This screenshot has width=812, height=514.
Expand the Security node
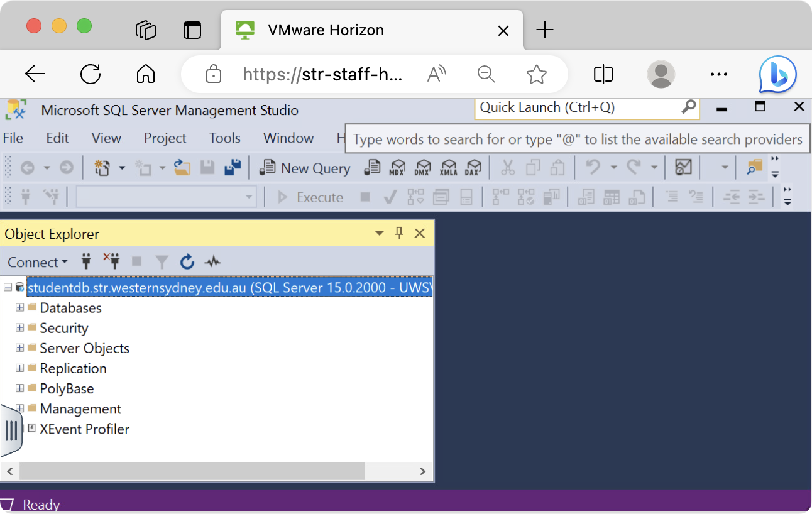(19, 327)
